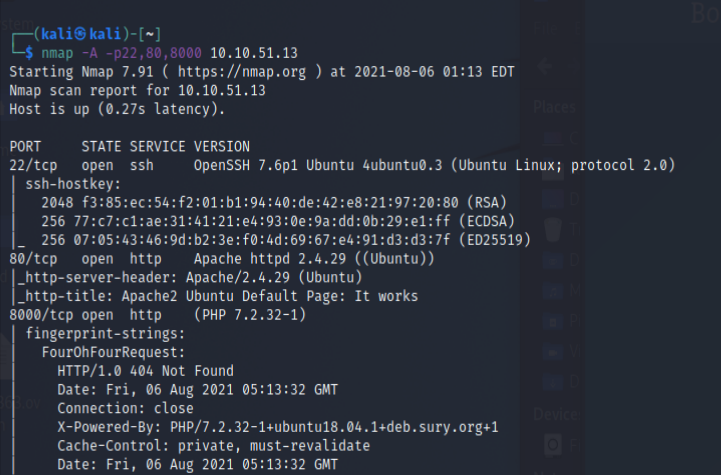Click the Devices heading in the sidebar
The height and width of the screenshot is (475, 721).
(554, 414)
